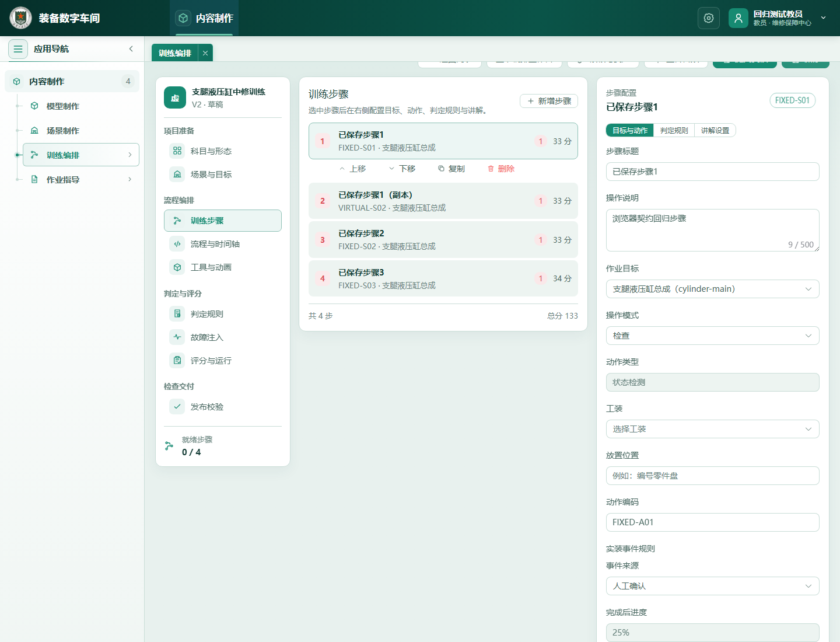
Task: Move step up with 上移
Action: (x=352, y=169)
